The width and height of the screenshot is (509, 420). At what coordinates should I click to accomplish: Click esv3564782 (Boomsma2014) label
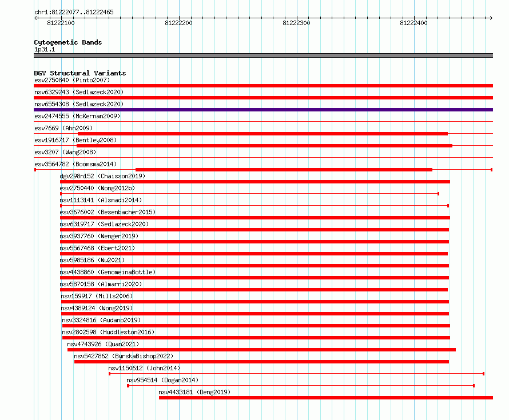pos(75,164)
